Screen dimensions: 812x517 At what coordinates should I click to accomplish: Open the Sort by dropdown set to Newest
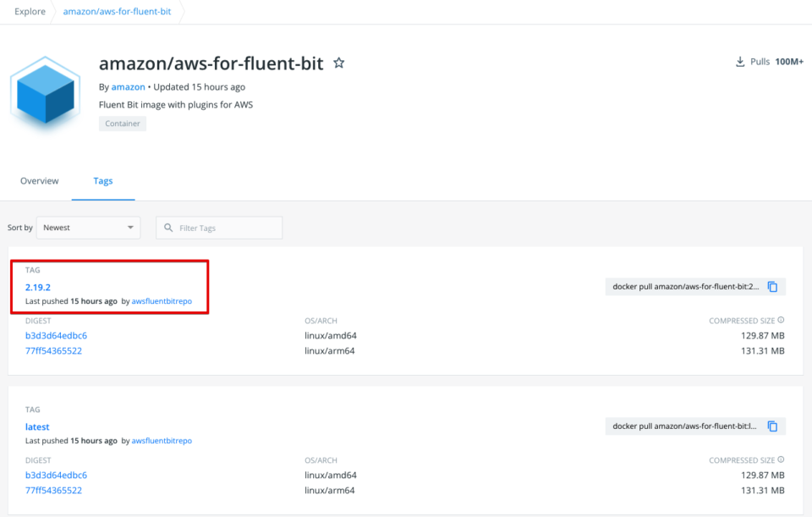(x=88, y=228)
